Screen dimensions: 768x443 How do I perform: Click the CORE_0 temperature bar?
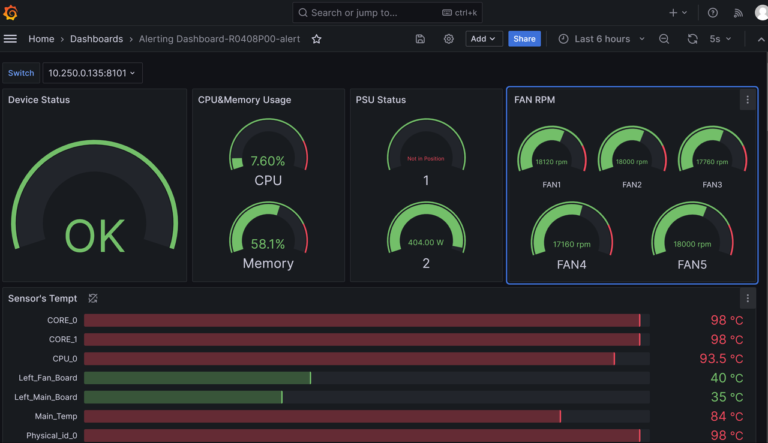[367, 320]
